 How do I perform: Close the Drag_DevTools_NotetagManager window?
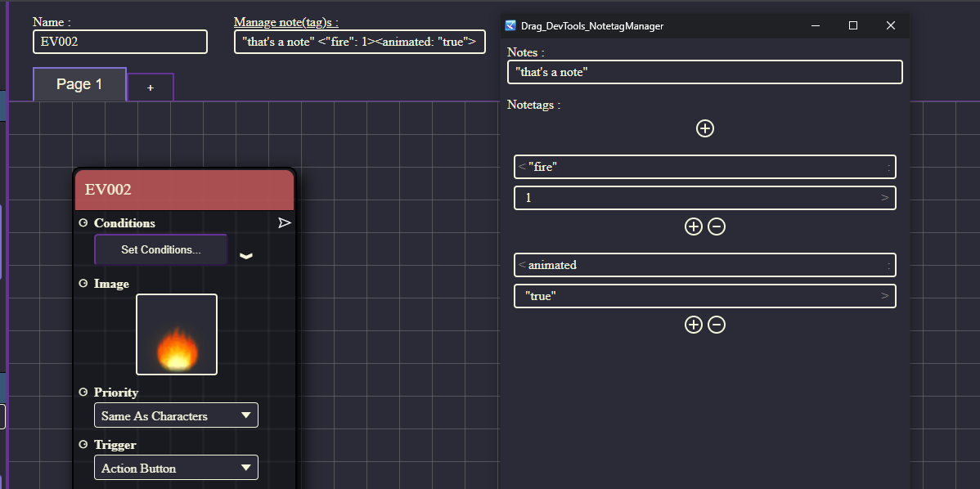tap(891, 25)
